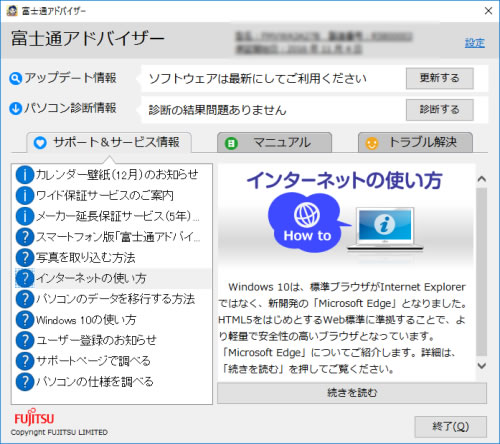Click the question icon beside Windows 10の使い方
Viewport: 500px width, 444px height.
point(25,319)
